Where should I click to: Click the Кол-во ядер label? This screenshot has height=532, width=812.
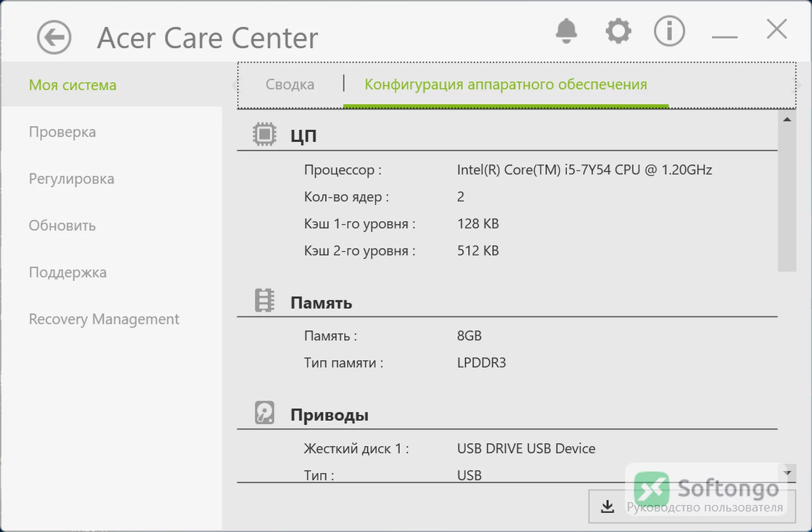click(346, 197)
